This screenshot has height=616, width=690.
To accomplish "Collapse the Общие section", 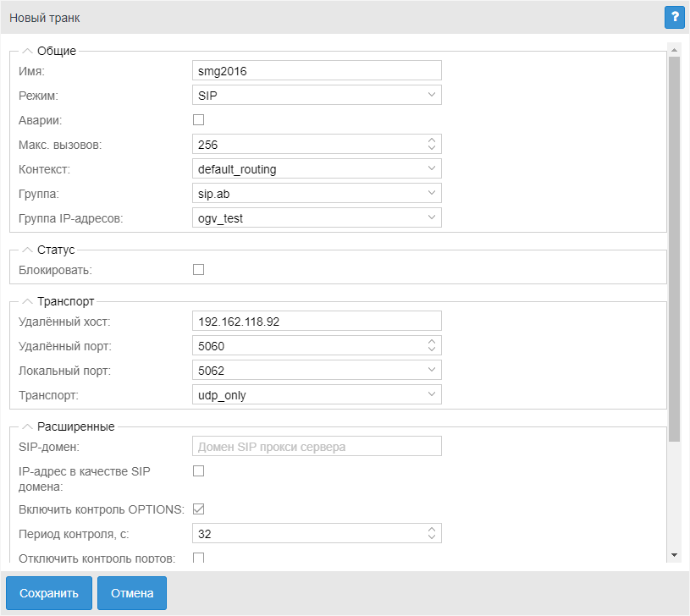I will tap(28, 51).
